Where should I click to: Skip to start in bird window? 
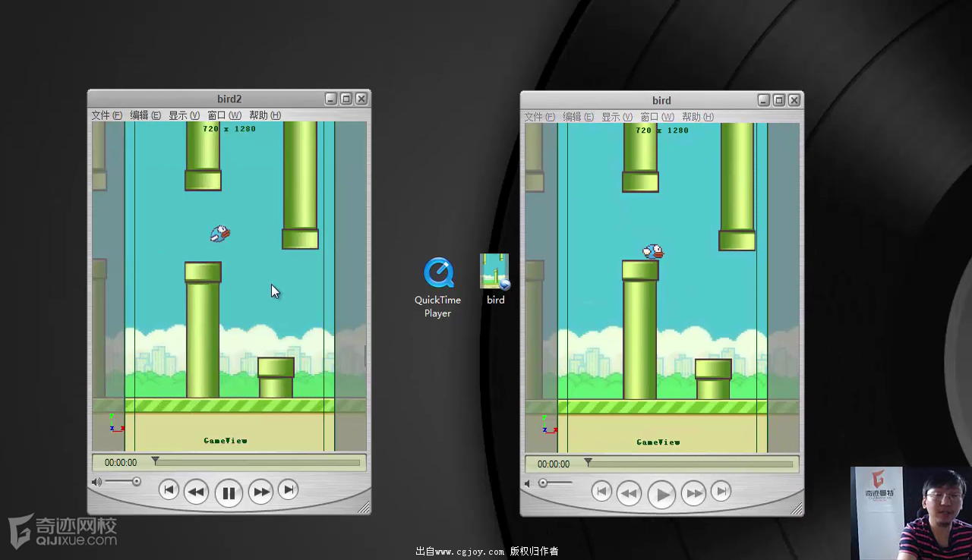[601, 492]
